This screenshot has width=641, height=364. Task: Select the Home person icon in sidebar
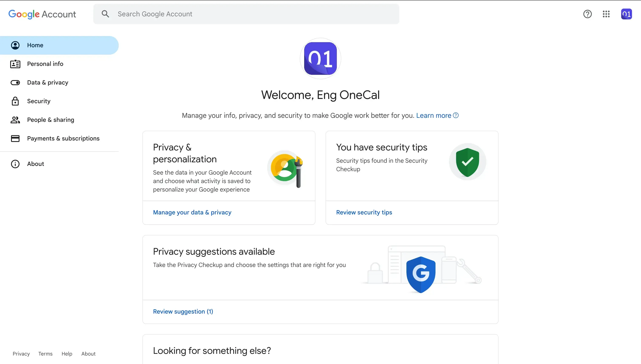[15, 45]
